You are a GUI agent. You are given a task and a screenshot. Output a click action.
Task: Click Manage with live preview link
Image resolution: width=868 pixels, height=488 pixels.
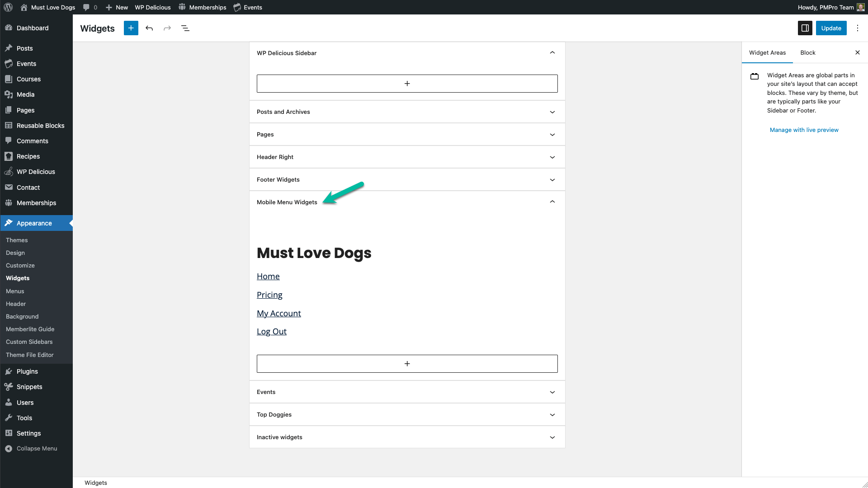point(804,130)
